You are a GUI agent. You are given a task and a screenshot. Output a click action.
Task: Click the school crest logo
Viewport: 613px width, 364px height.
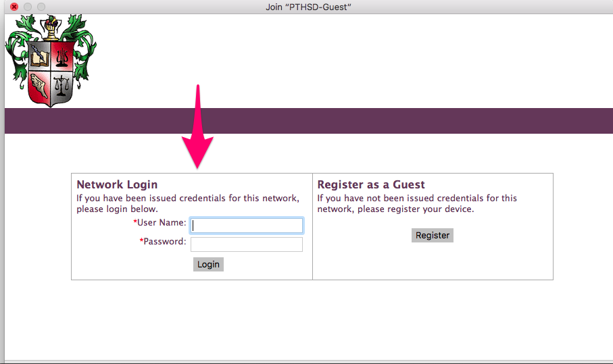[x=51, y=61]
